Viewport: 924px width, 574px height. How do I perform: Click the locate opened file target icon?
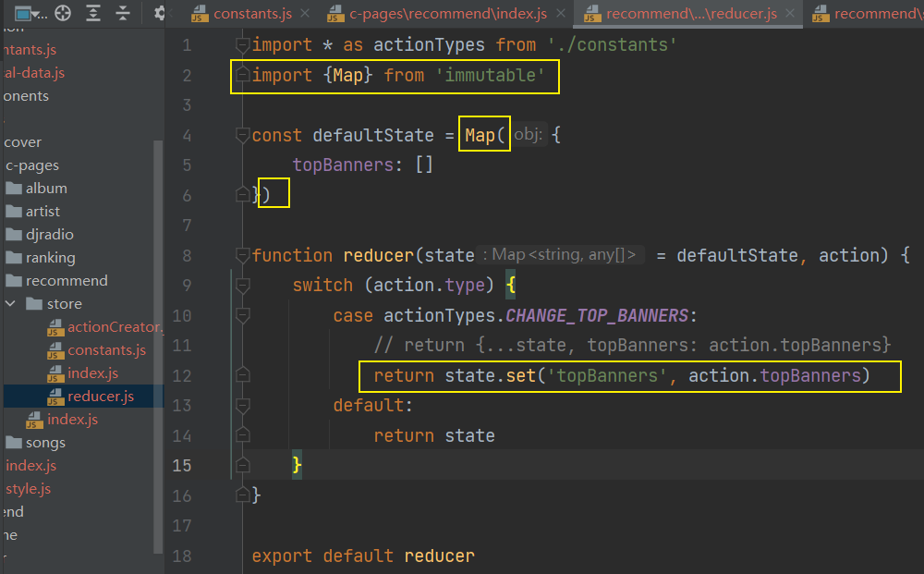[63, 13]
